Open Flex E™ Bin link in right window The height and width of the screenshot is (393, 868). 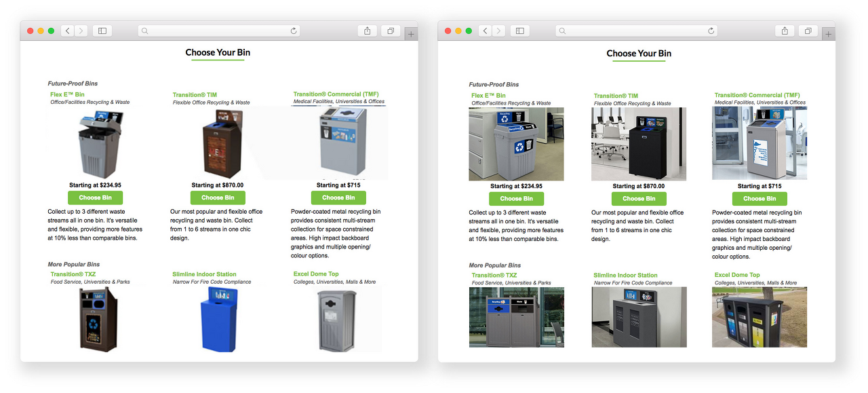pos(488,96)
